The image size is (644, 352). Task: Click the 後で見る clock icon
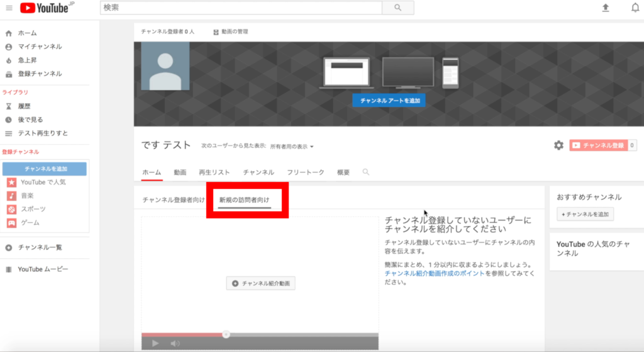pos(9,120)
